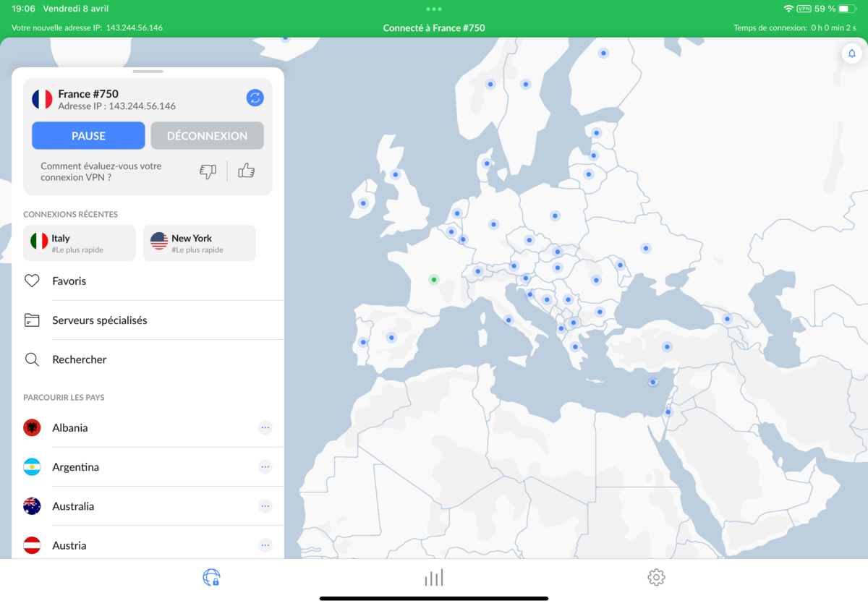Open Albania more options button
This screenshot has height=606, width=868.
[x=265, y=427]
